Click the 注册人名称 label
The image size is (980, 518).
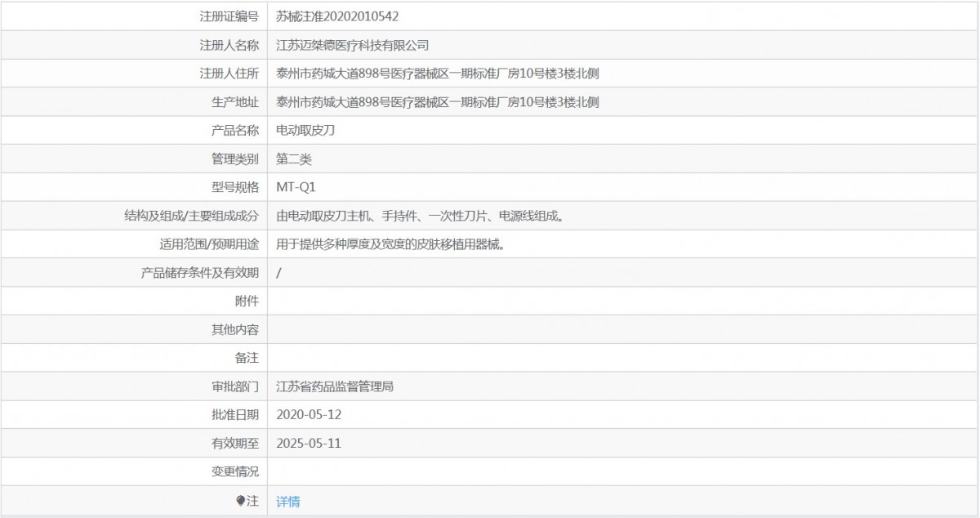pos(229,45)
